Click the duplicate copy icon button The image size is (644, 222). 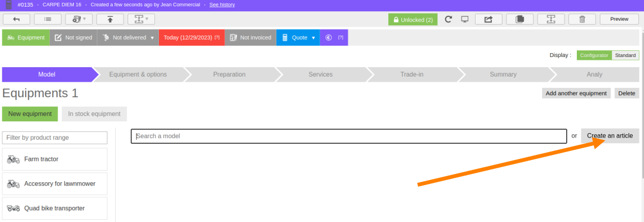[520, 19]
